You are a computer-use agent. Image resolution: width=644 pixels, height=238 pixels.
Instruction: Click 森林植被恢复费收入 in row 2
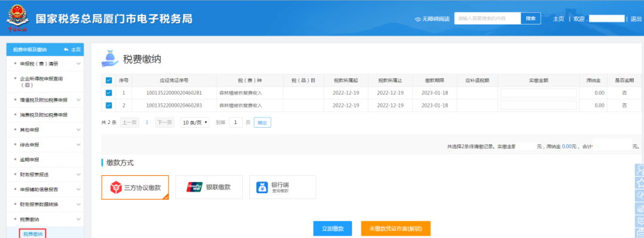coord(241,105)
